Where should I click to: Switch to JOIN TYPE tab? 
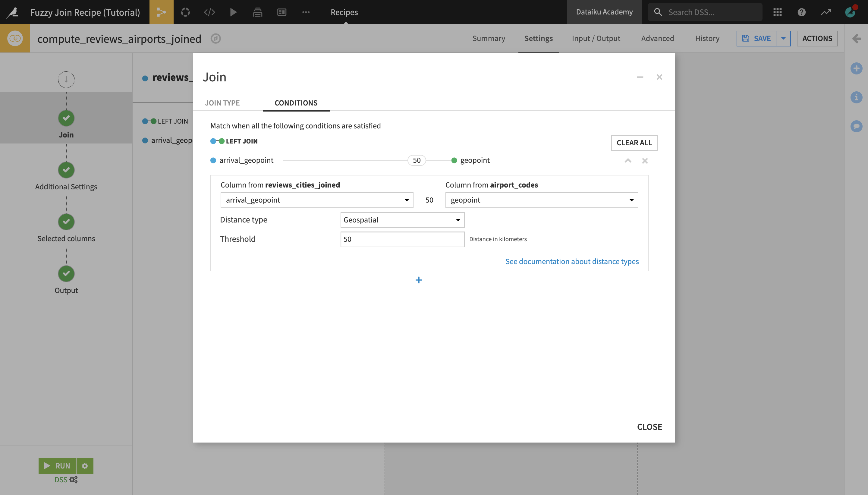pos(222,103)
